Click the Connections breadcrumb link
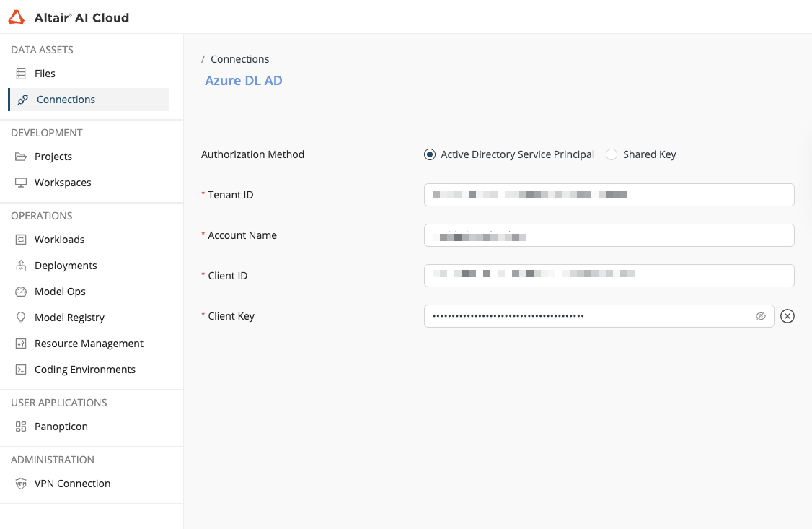Image resolution: width=812 pixels, height=529 pixels. (239, 59)
